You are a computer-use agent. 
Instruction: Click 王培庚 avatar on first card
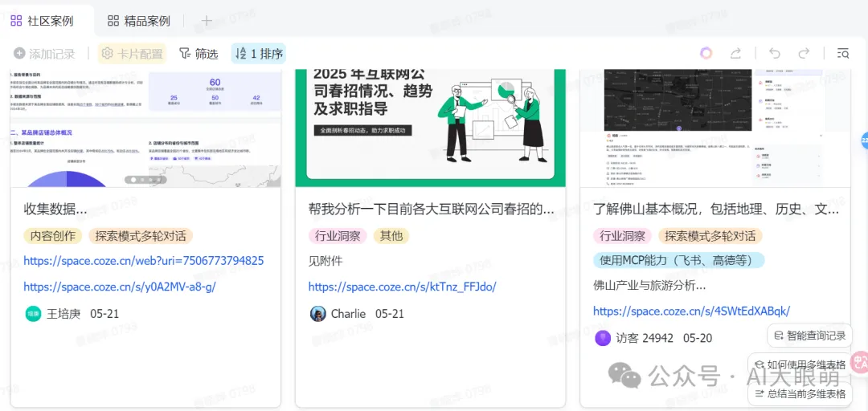(x=33, y=314)
